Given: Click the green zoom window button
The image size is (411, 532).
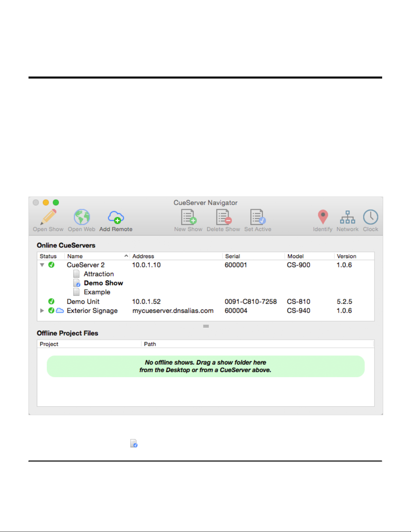Looking at the screenshot, I should pyautogui.click(x=56, y=202).
